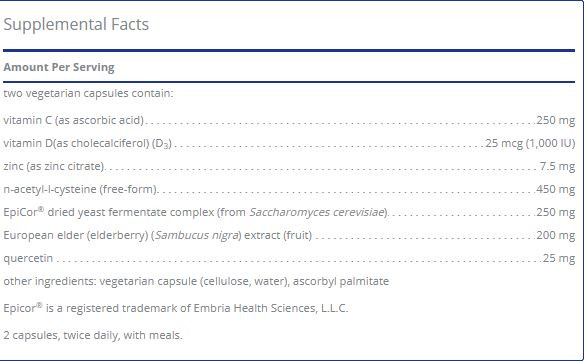The height and width of the screenshot is (361, 584).
Task: Select the Sambucus nigra italic name
Action: click(197, 235)
